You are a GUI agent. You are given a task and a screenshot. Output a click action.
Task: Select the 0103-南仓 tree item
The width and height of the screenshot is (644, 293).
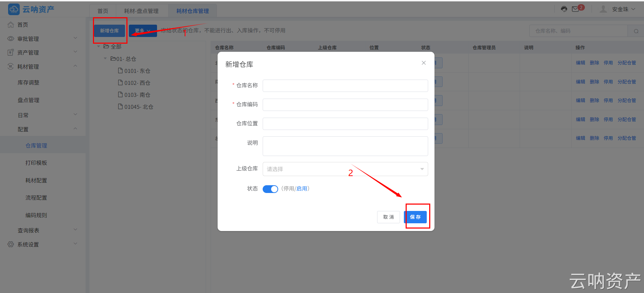[137, 95]
